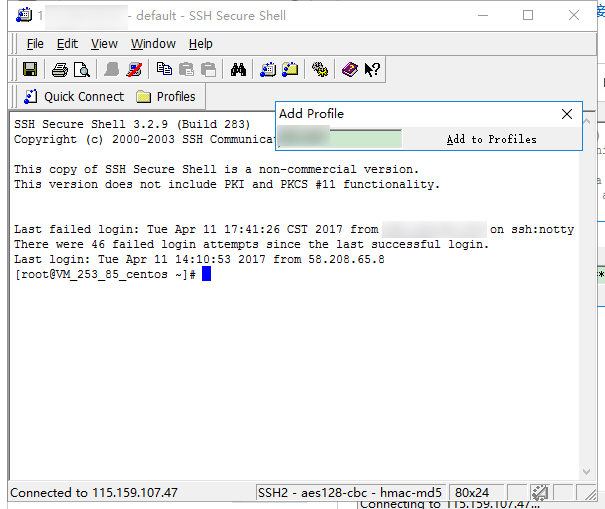The width and height of the screenshot is (605, 509).
Task: Click the 'Last login: Tue Apr 11 14:10:53' line
Action: [199, 259]
